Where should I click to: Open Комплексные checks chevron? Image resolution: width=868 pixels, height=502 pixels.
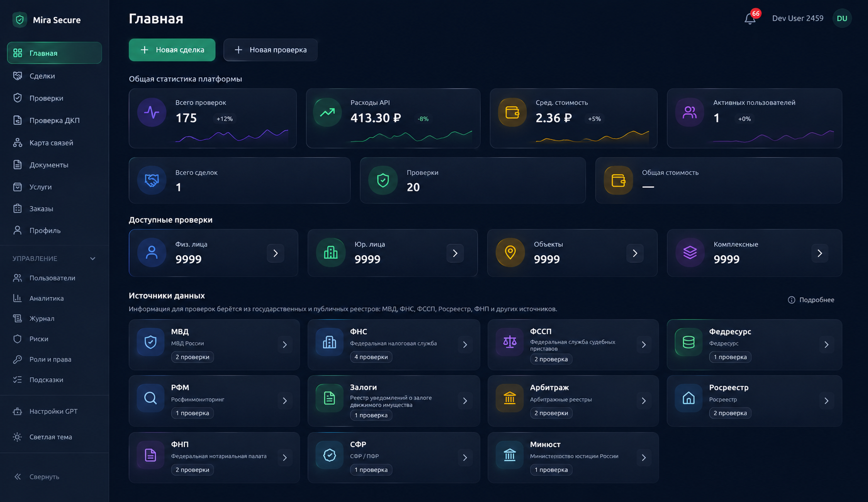click(x=820, y=253)
